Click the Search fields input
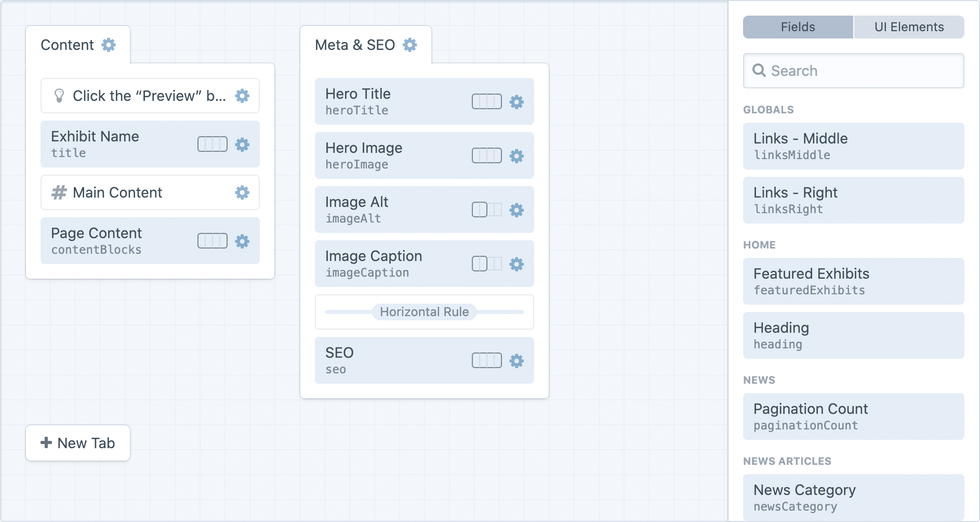This screenshot has height=522, width=980. 854,71
